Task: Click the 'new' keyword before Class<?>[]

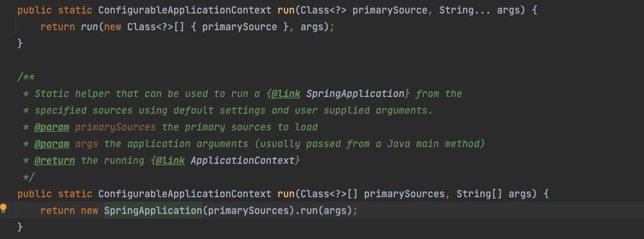Action: (112, 27)
